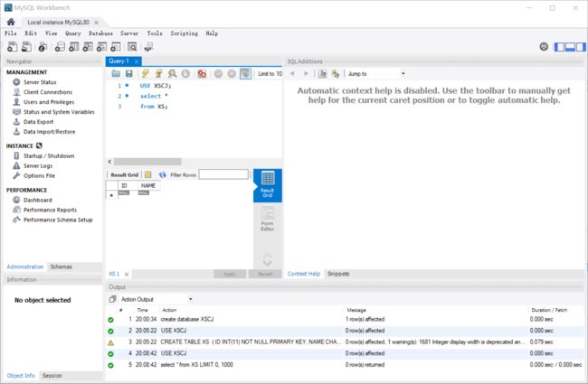The height and width of the screenshot is (384, 588).
Task: Switch to the Snippets tab
Action: (x=338, y=274)
